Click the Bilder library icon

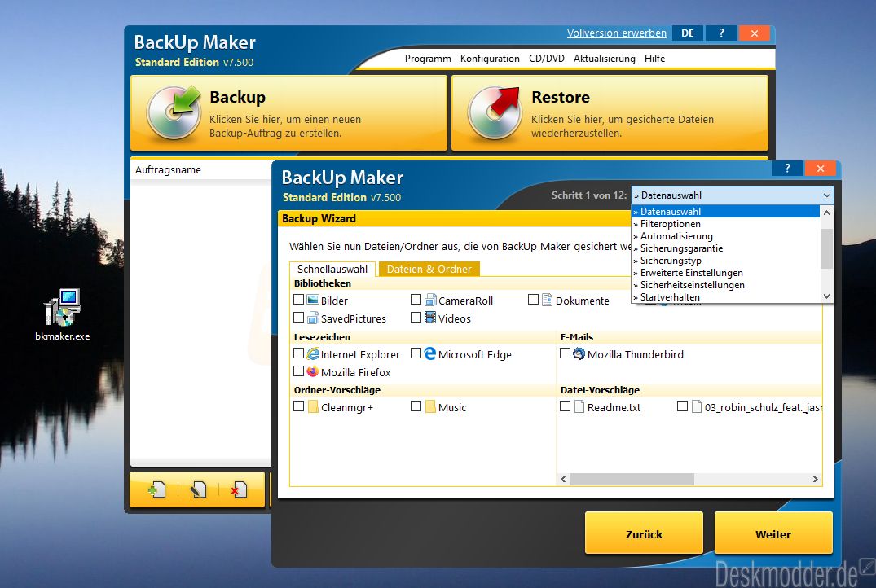(x=313, y=300)
